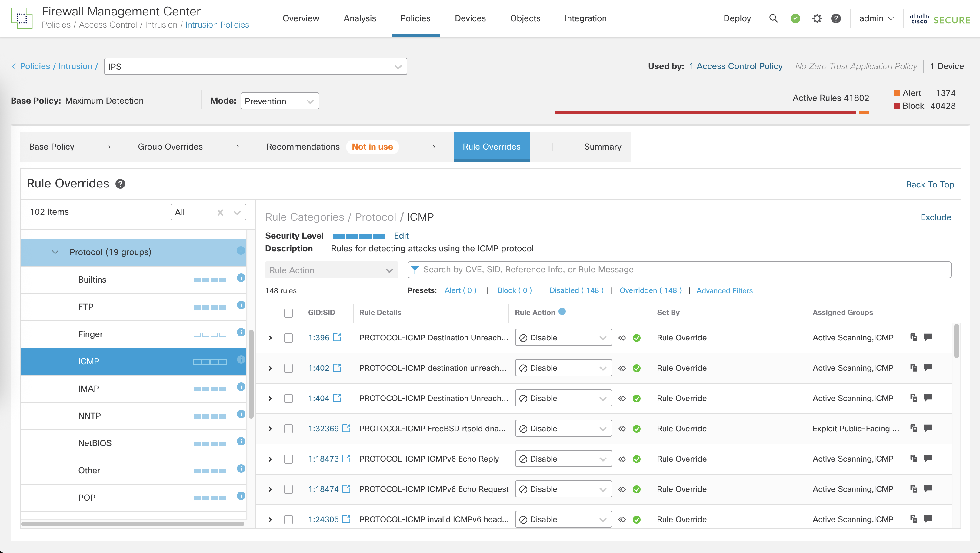Check the select-all rules header checkbox
980x553 pixels.
pyautogui.click(x=288, y=313)
